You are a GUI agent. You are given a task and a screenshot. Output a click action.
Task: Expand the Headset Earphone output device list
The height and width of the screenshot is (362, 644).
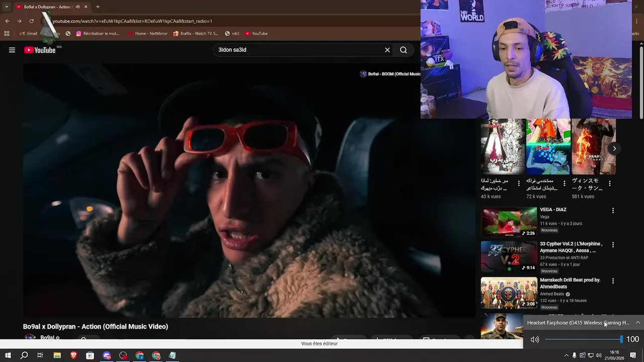tap(637, 323)
